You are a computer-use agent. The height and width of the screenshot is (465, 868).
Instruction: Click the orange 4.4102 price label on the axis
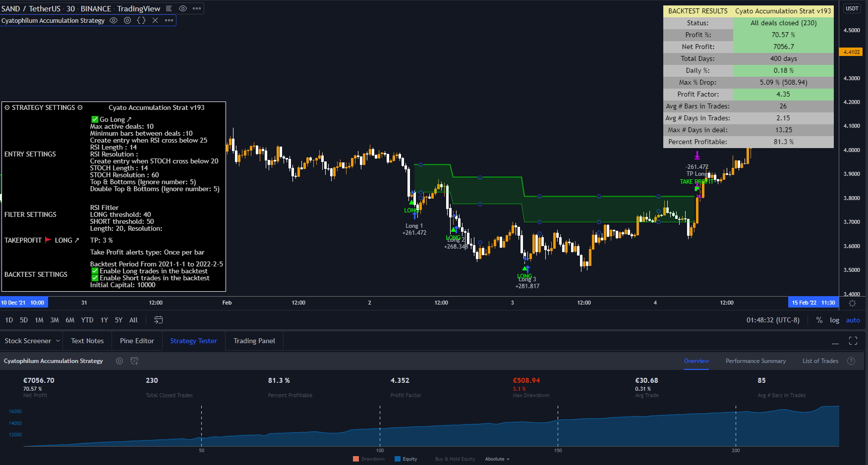point(852,52)
